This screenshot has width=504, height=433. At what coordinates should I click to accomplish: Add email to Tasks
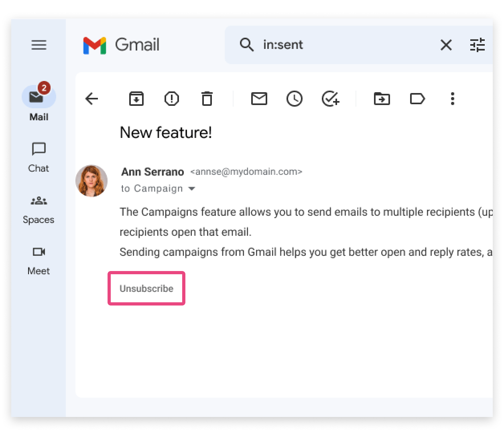[330, 99]
